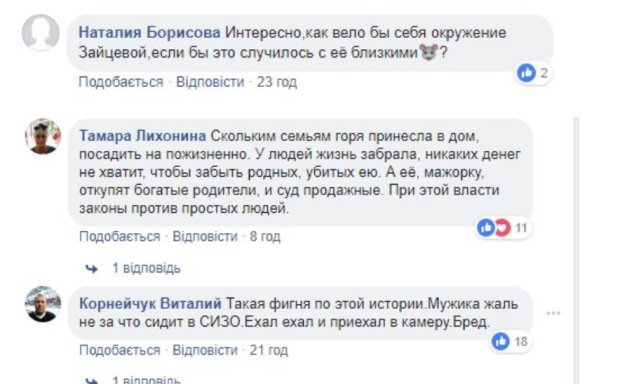The width and height of the screenshot is (620, 384).
Task: Expand 1 відповідь under Тамара Лихонина's comment
Action: [x=146, y=268]
